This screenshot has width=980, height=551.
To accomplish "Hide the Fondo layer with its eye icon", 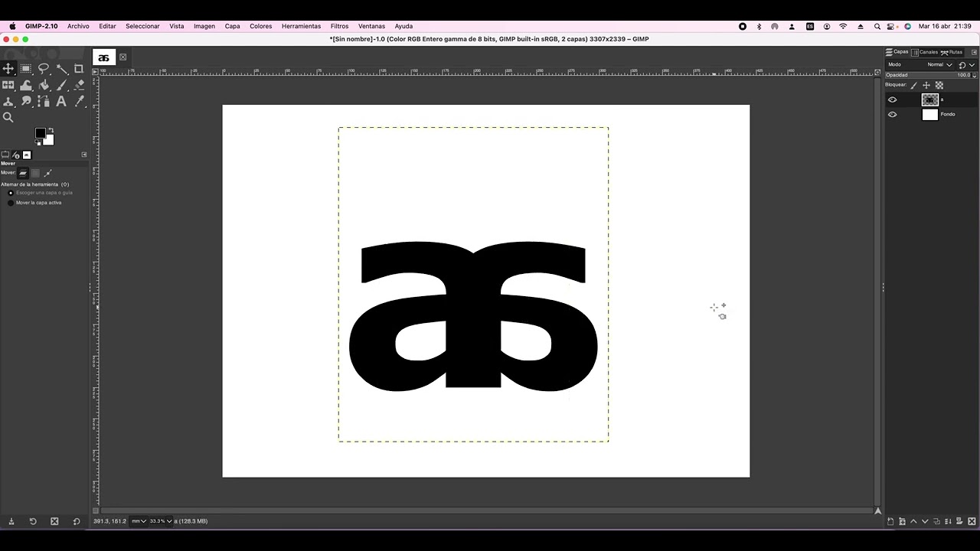I will coord(892,115).
